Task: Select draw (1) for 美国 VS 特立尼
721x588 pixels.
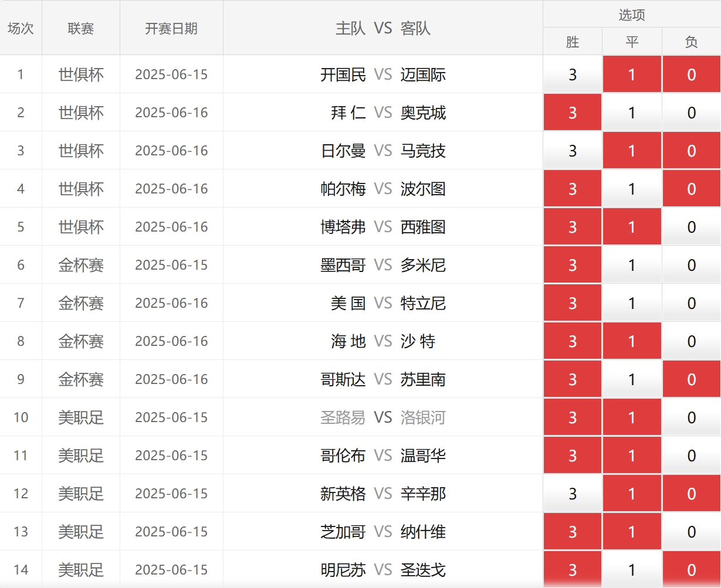Action: point(632,303)
